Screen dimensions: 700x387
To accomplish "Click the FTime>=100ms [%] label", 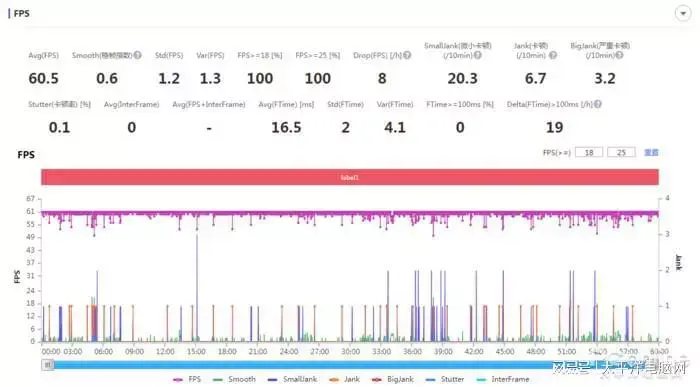I will click(460, 104).
